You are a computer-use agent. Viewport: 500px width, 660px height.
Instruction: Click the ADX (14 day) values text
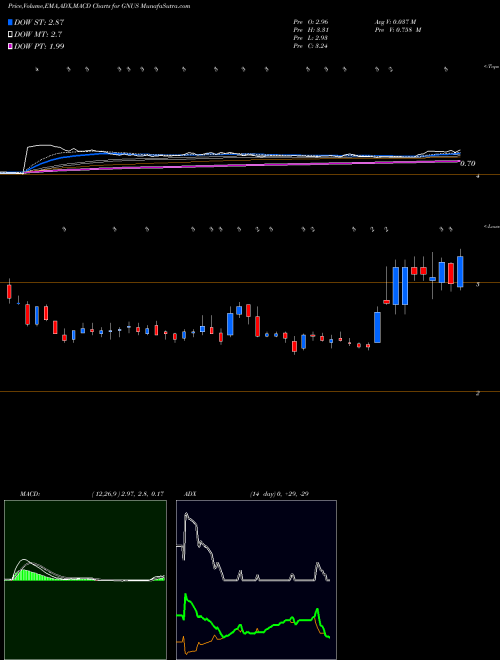point(279,494)
